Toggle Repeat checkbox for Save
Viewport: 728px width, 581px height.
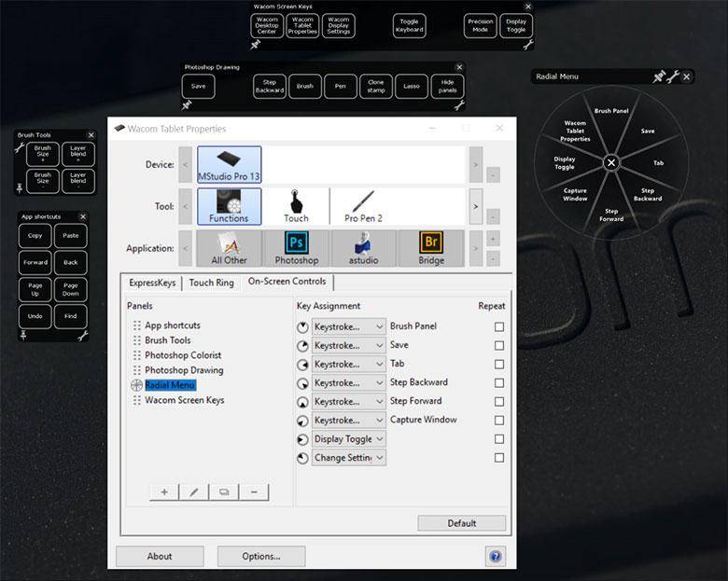(x=499, y=345)
